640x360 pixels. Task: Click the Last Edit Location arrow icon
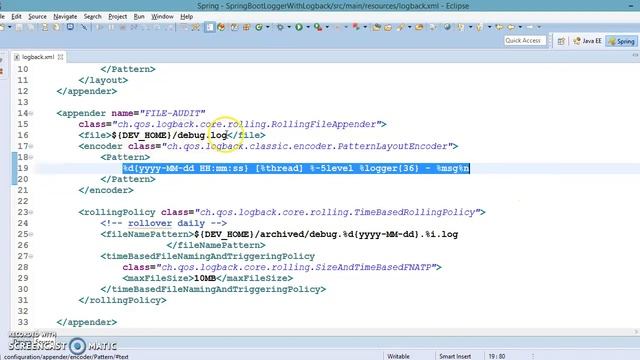click(x=499, y=27)
